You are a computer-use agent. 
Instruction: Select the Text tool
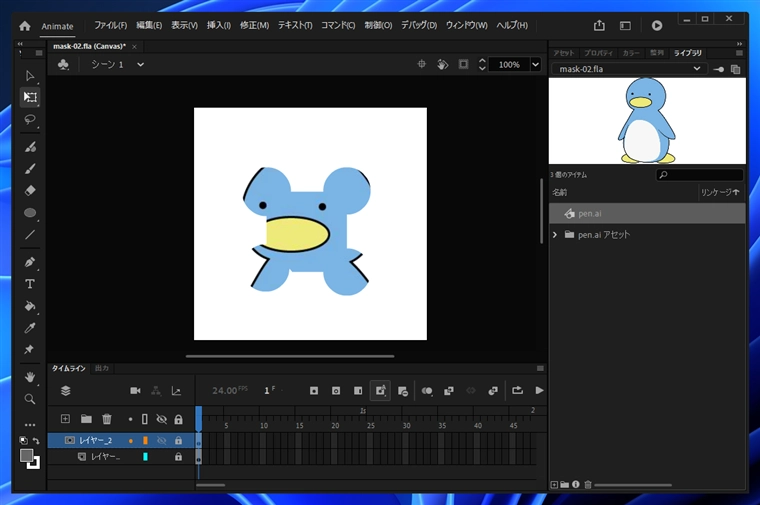tap(30, 284)
